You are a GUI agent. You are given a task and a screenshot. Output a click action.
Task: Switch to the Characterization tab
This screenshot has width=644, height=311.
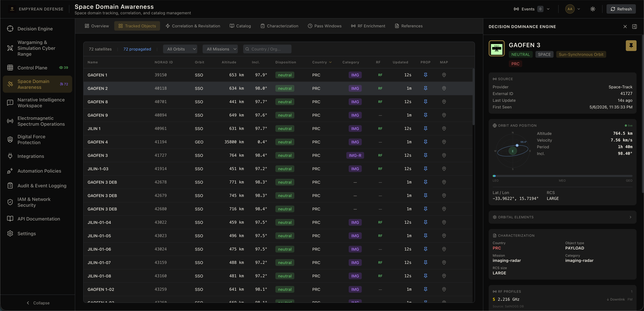[x=279, y=26]
